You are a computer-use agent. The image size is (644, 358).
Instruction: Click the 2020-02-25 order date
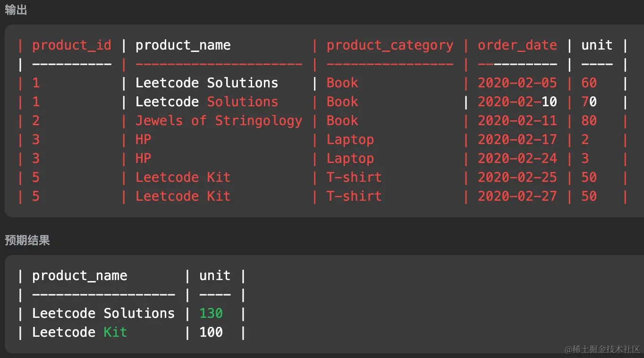[517, 178]
